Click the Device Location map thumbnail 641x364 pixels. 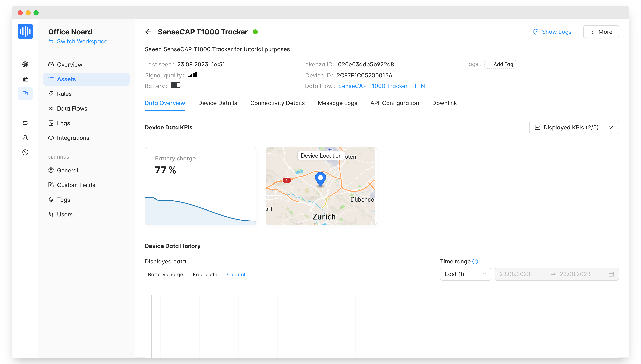(321, 186)
